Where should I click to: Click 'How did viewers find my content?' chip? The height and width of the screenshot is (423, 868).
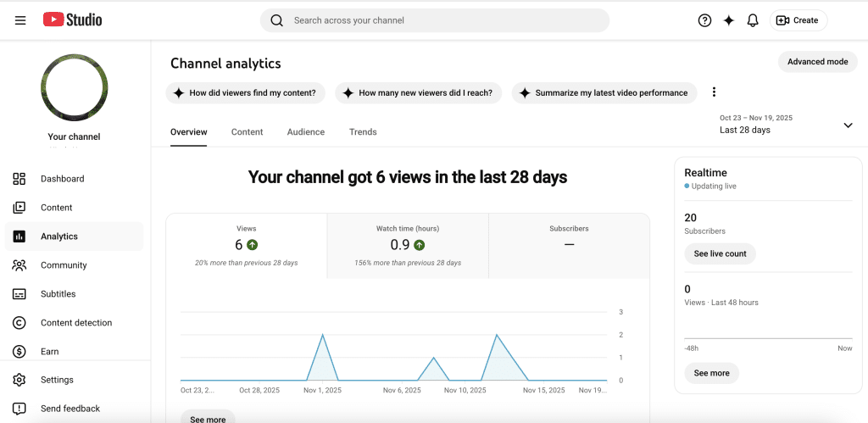point(245,93)
